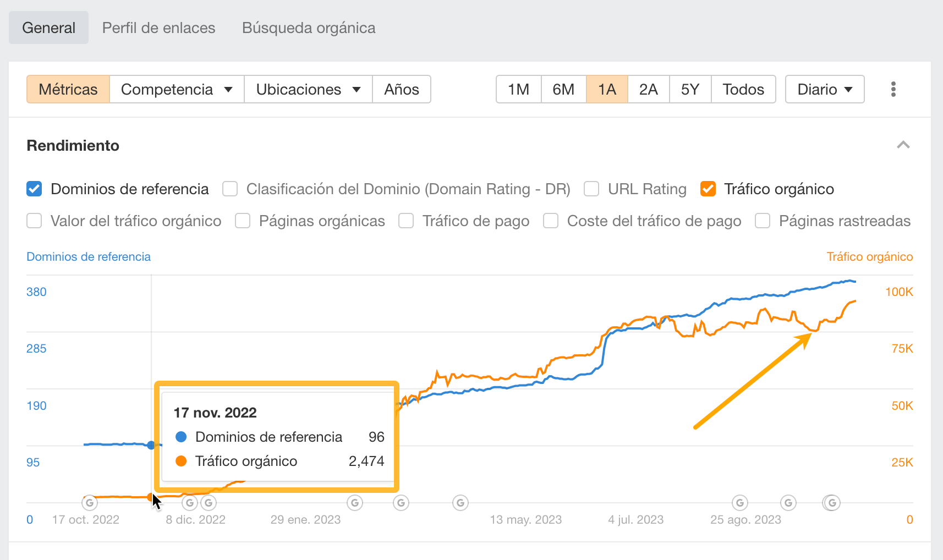Click the G marker near 29 ene. 2023
This screenshot has width=943, height=560.
coord(355,502)
